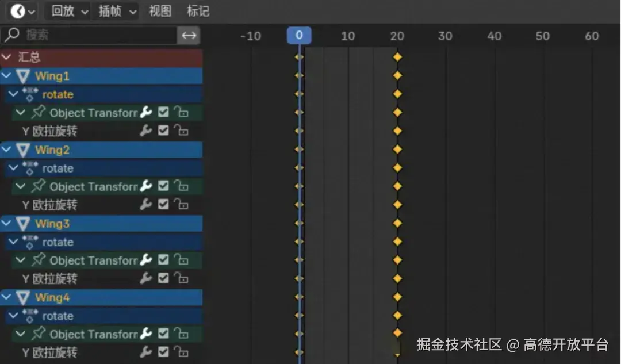Collapse Wing2's Object Transform group

[x=20, y=186]
